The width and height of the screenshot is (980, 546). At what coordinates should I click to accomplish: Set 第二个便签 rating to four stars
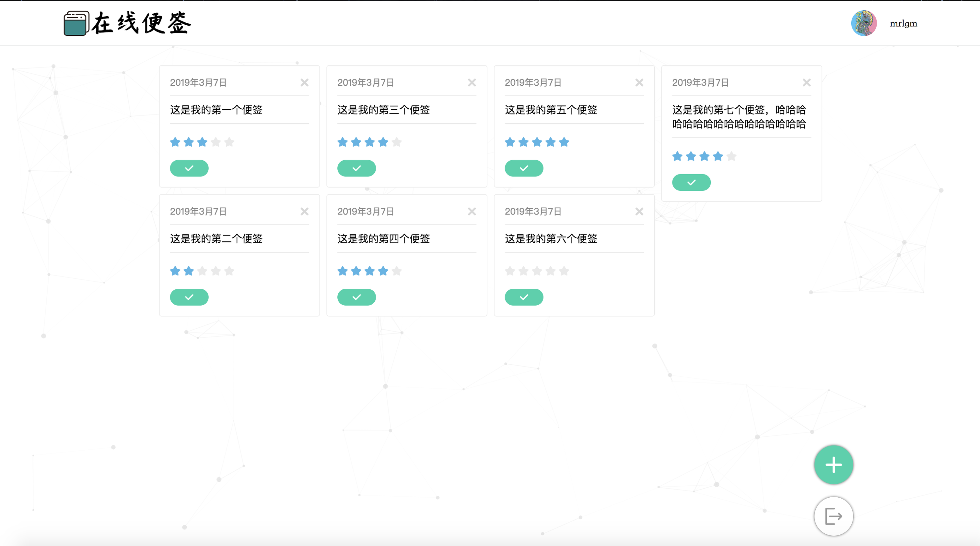[x=216, y=271]
